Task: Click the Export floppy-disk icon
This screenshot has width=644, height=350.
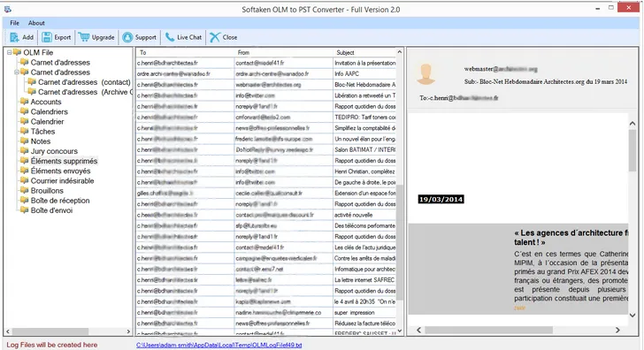Action: 47,37
